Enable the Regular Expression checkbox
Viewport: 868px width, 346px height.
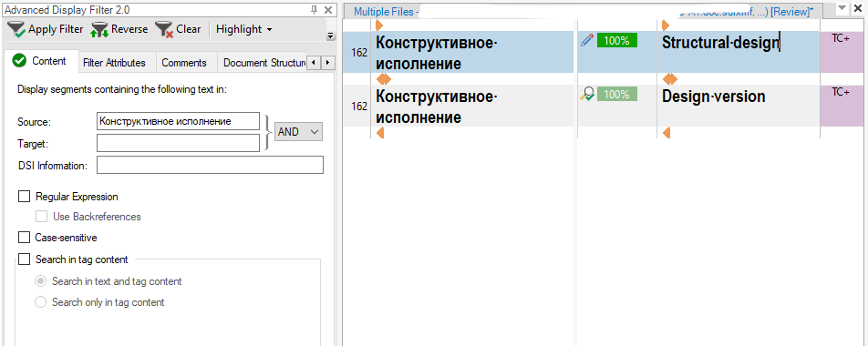pos(25,196)
